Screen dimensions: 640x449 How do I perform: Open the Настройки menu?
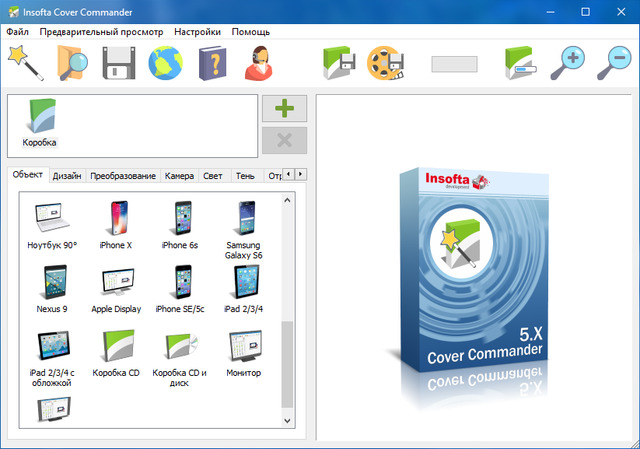(197, 32)
